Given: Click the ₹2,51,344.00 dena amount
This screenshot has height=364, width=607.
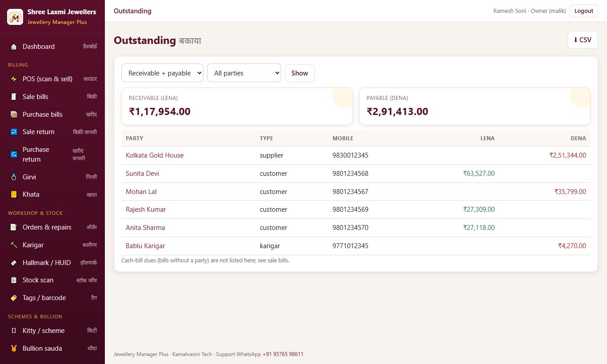Looking at the screenshot, I should point(568,155).
